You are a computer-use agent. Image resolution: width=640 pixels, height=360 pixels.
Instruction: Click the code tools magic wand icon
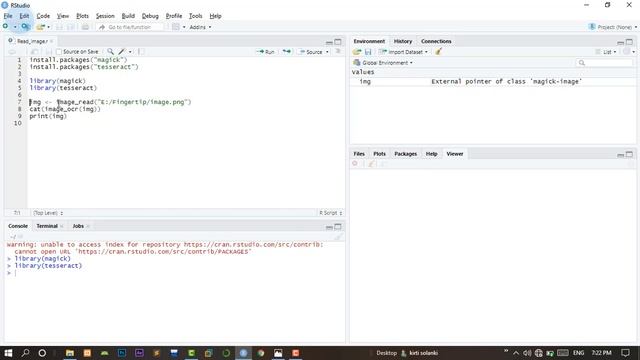[x=122, y=51]
